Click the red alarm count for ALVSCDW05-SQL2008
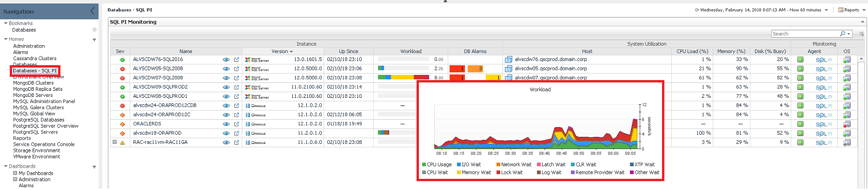Screen dimensions: 868x190 click(x=457, y=69)
